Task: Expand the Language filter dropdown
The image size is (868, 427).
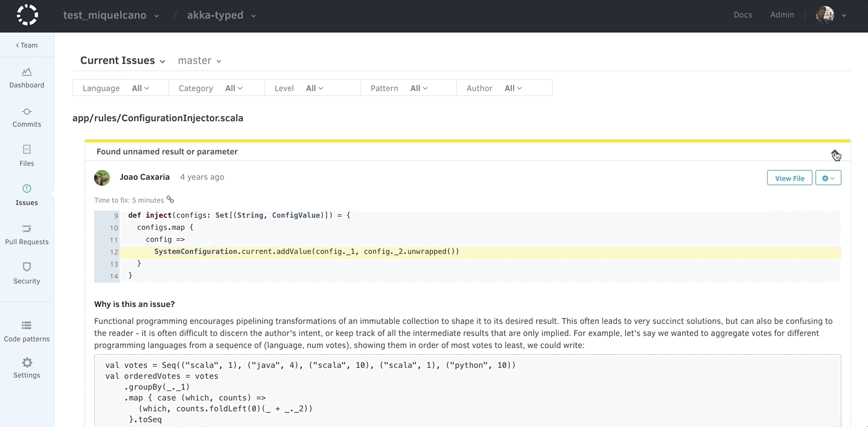Action: (x=140, y=88)
